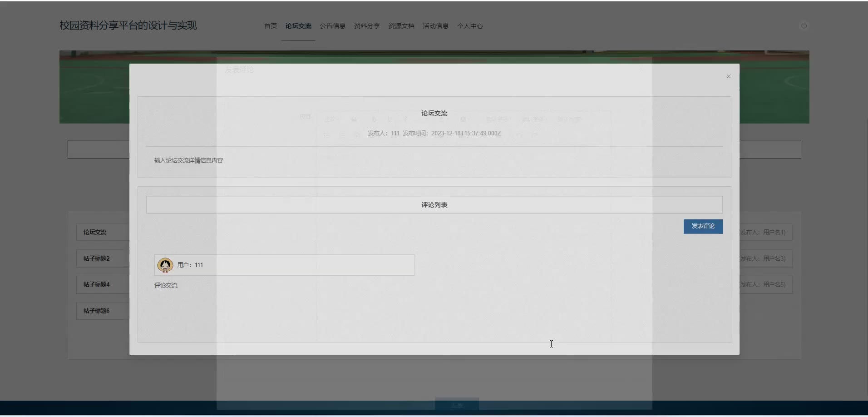
Task: Open the 帖子标题2 post in background list
Action: coord(96,258)
